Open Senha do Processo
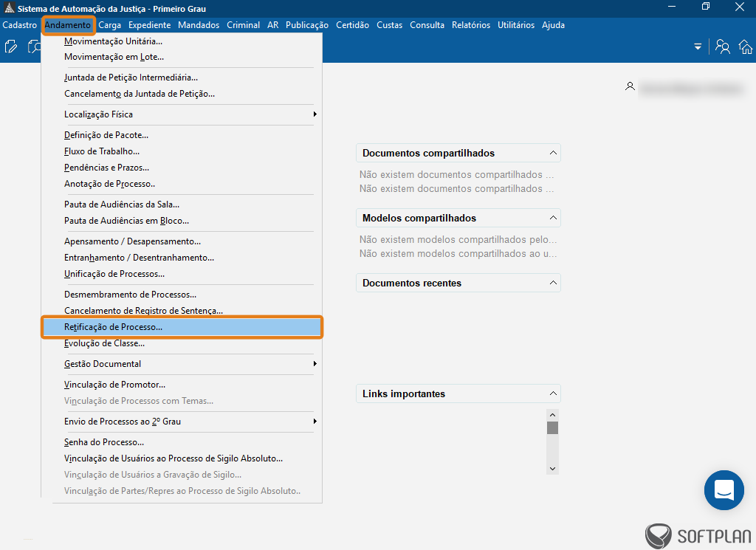The image size is (756, 550). click(x=182, y=442)
